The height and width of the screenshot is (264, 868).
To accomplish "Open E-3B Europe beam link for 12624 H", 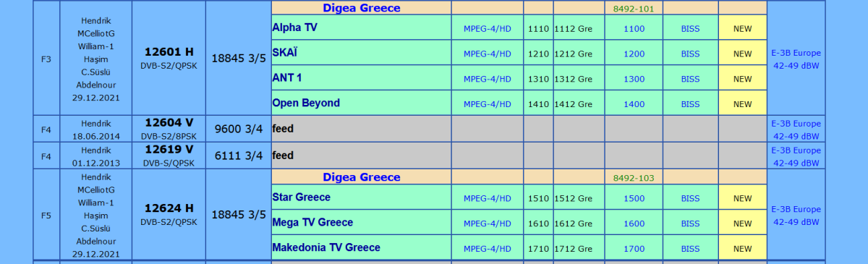I will [795, 216].
